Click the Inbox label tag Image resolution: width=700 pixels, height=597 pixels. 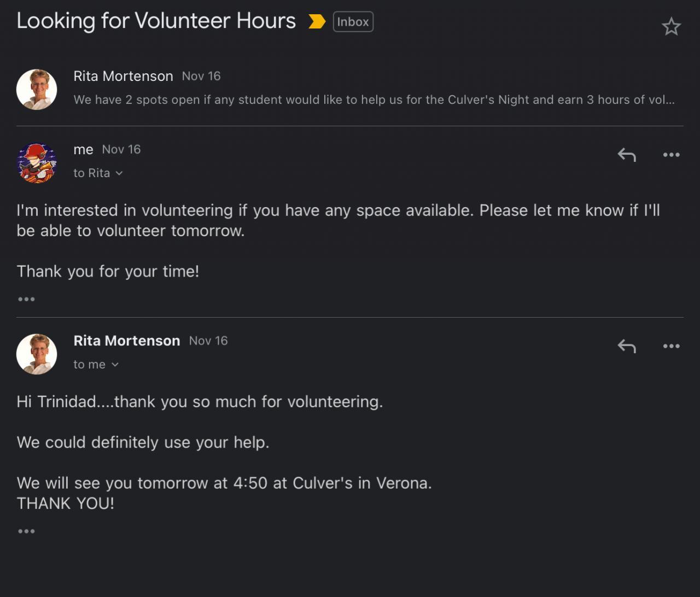pos(353,22)
